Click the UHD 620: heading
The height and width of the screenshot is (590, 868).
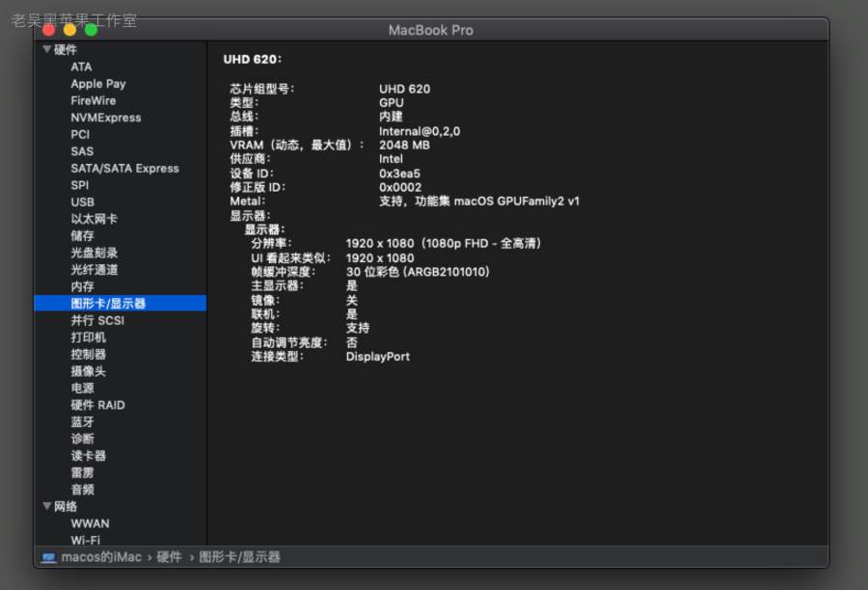[252, 59]
